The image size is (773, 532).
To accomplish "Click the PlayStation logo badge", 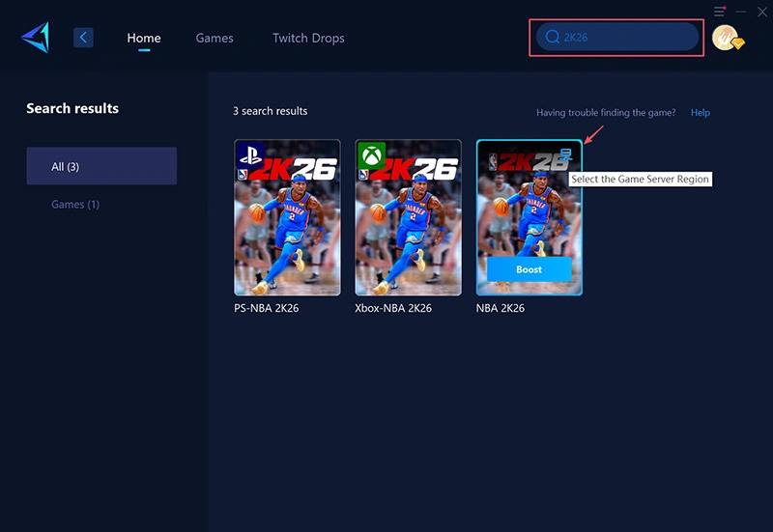I will pyautogui.click(x=250, y=155).
